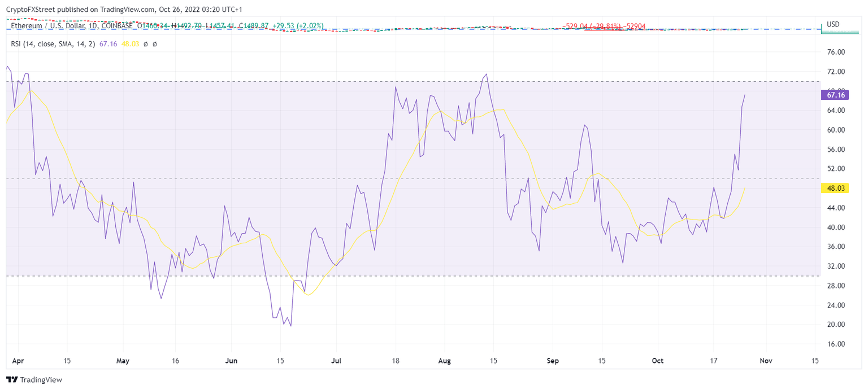Click the 17 date label after Oct

714,361
